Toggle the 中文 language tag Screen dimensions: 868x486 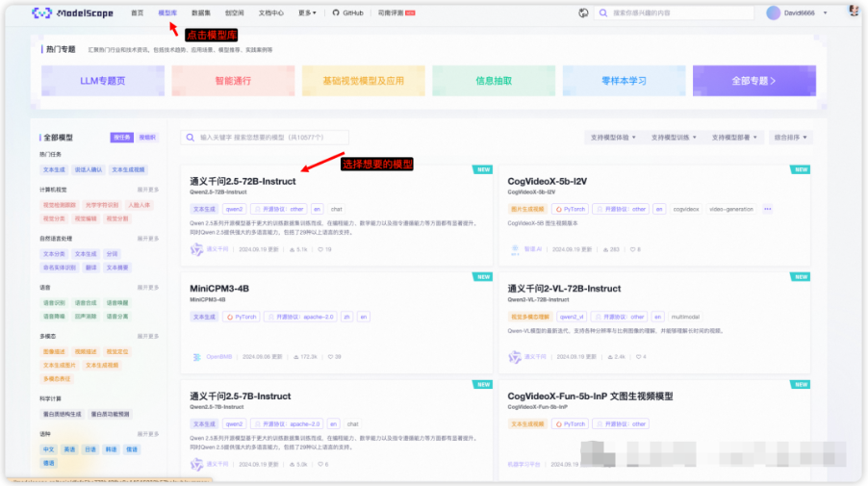click(49, 449)
